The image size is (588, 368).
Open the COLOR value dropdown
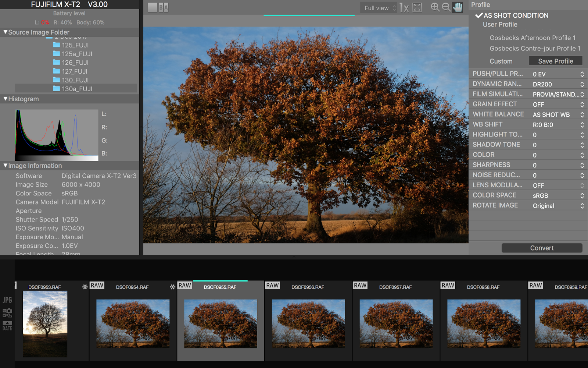tap(558, 155)
